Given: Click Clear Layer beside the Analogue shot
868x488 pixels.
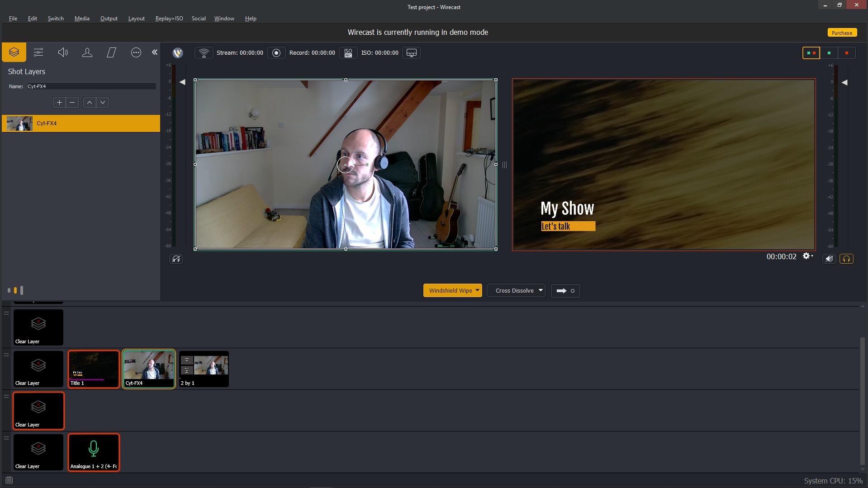Looking at the screenshot, I should [x=38, y=452].
